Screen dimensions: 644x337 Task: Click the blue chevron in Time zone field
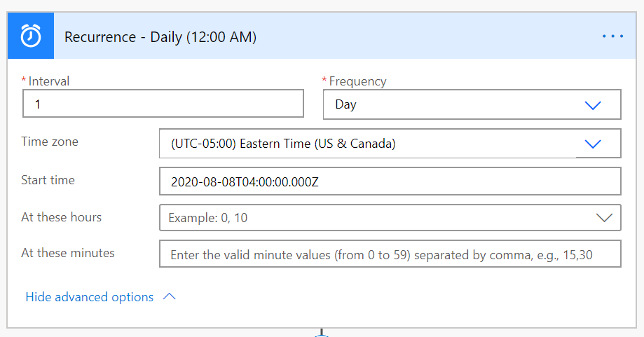593,144
